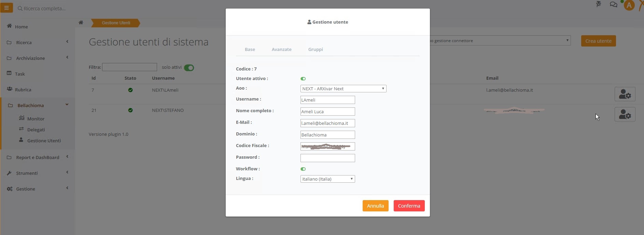The image size is (644, 235).
Task: Click the Username input field
Action: coord(327,100)
